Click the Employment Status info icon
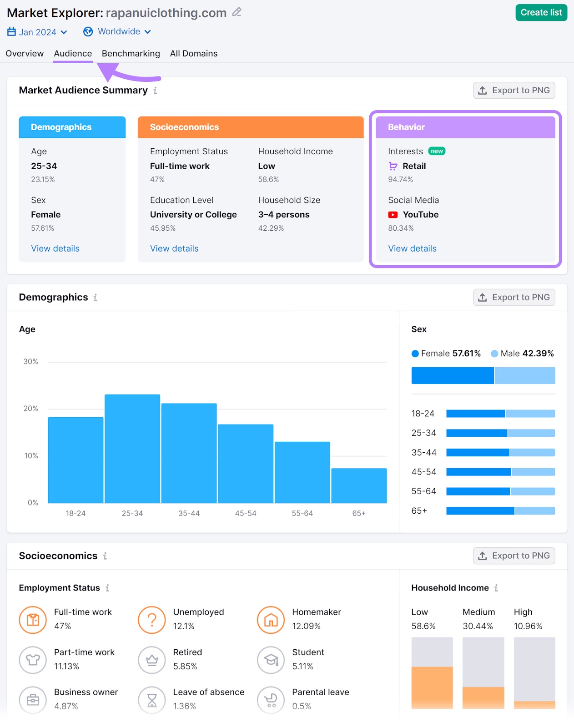The width and height of the screenshot is (574, 728). pos(108,588)
